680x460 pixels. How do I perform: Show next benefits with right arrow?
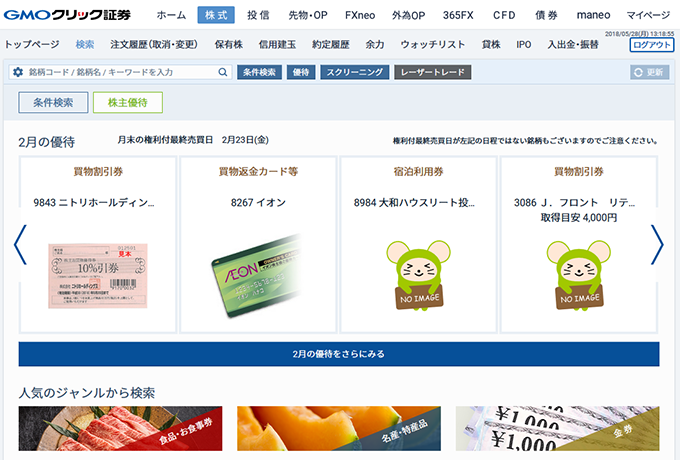(x=657, y=244)
